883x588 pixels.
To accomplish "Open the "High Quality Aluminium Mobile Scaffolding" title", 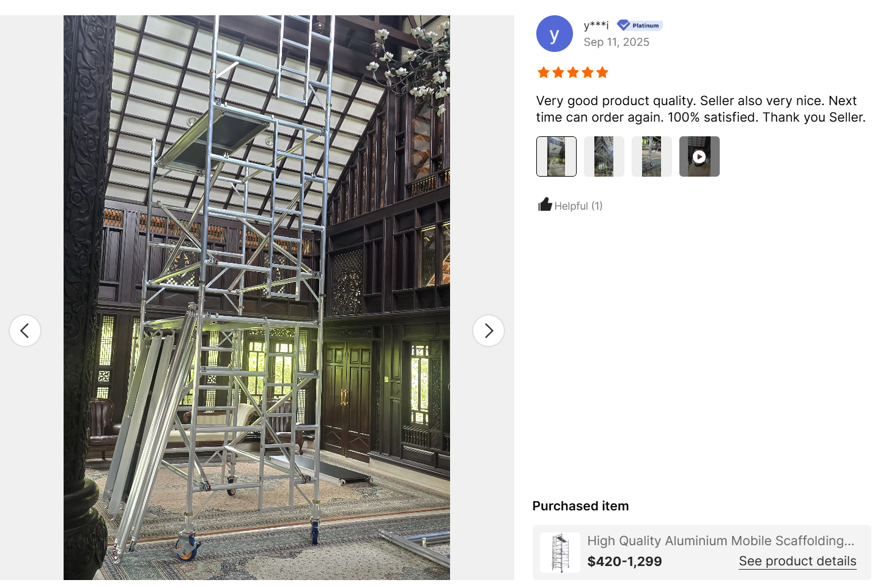I will 720,541.
